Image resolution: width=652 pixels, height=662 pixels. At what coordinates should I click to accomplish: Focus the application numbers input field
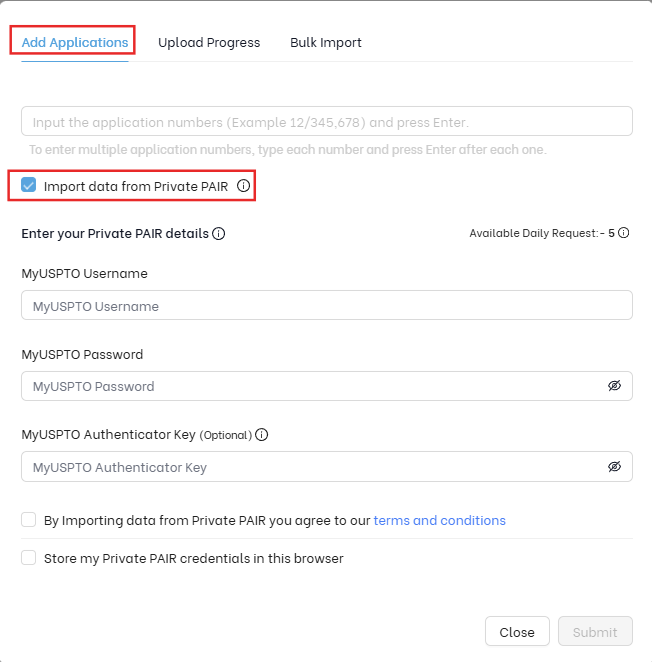(x=326, y=122)
